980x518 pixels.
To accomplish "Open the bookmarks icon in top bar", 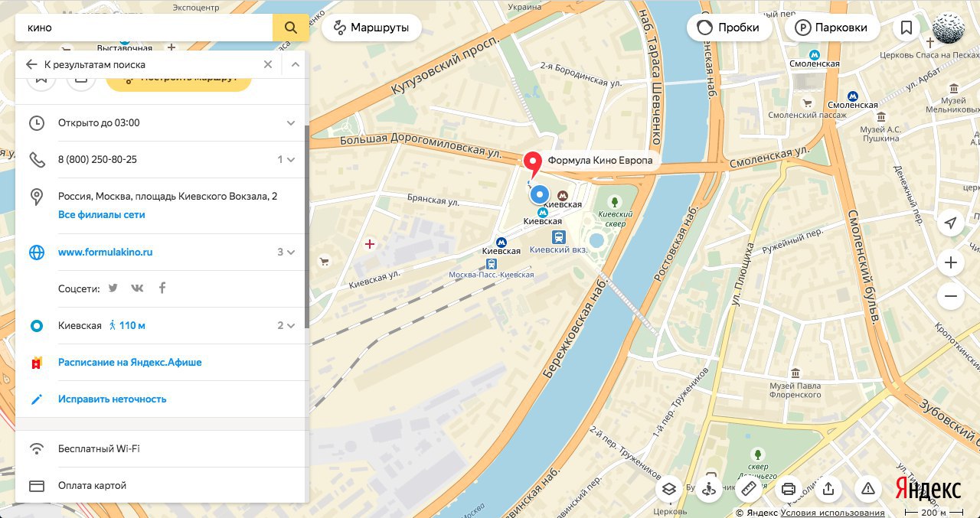I will point(906,28).
